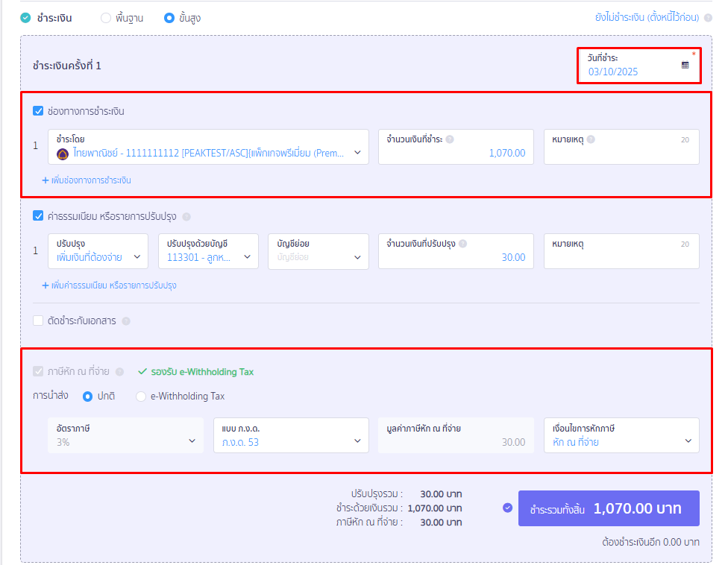Select e-Withholding Tax radio option
The height and width of the screenshot is (565, 728).
pos(141,397)
